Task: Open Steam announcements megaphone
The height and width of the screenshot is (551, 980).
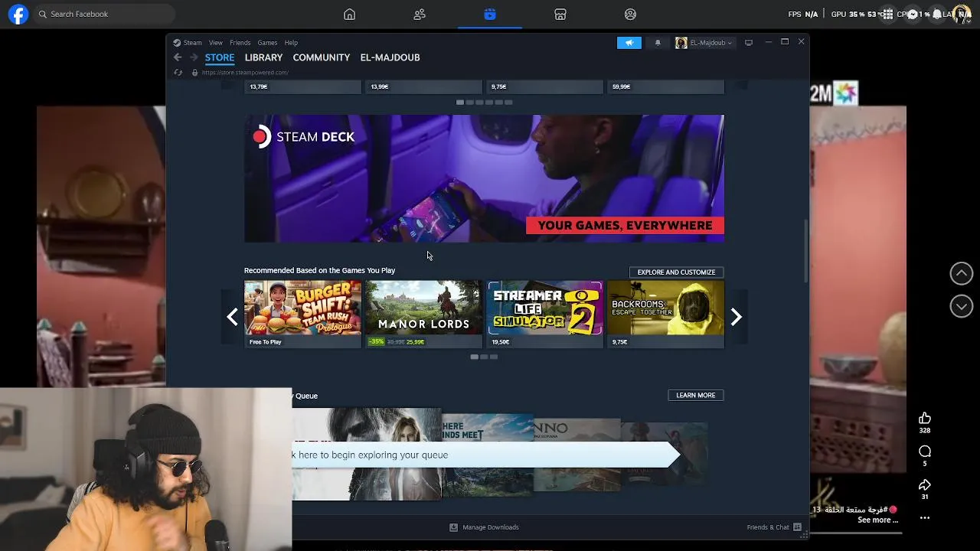Action: pyautogui.click(x=629, y=43)
